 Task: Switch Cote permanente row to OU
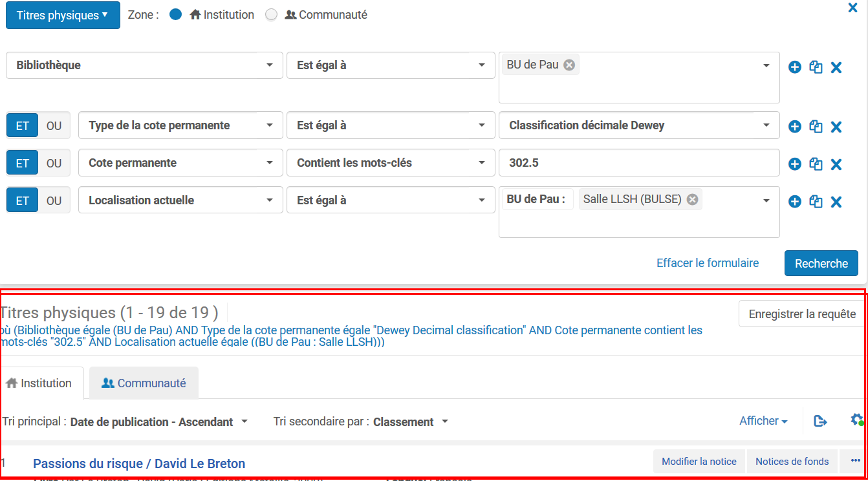(x=54, y=164)
